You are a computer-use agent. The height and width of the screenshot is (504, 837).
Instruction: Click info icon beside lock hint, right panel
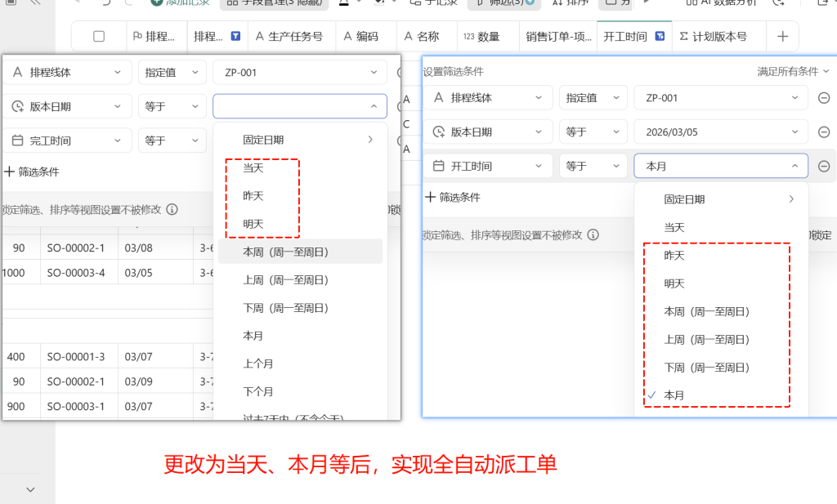593,234
